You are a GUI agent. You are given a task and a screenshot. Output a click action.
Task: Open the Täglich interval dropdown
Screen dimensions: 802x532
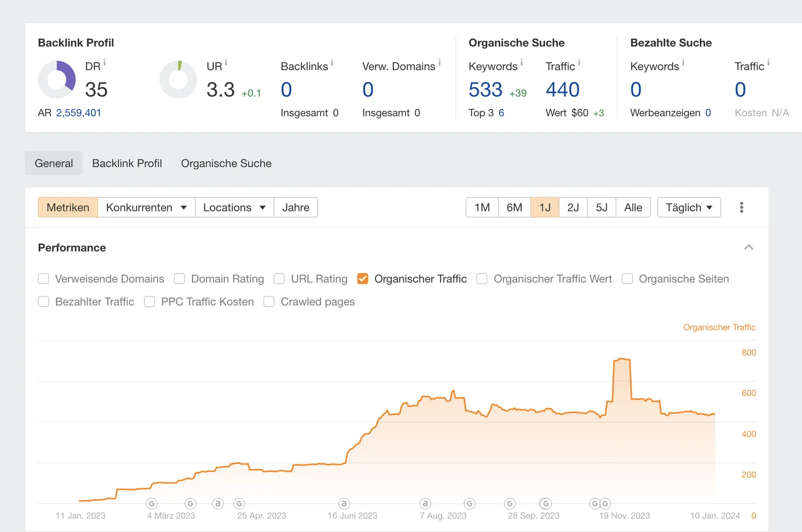tap(689, 207)
